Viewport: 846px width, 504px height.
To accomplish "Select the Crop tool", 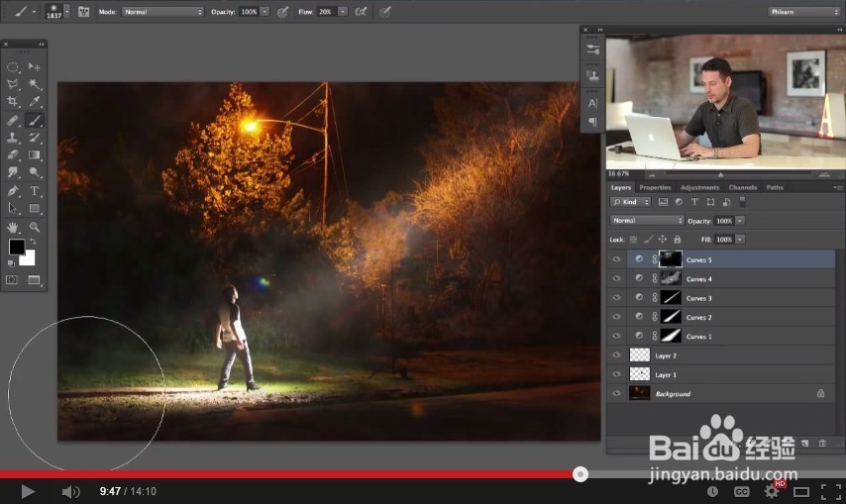I will click(x=13, y=101).
